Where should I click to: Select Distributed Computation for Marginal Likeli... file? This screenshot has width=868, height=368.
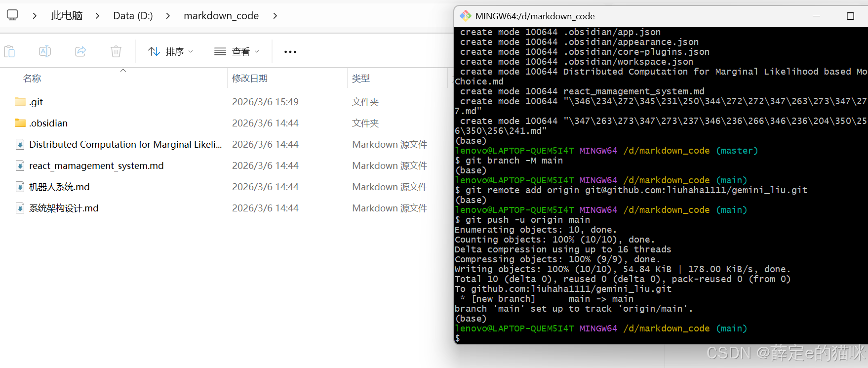click(x=125, y=144)
